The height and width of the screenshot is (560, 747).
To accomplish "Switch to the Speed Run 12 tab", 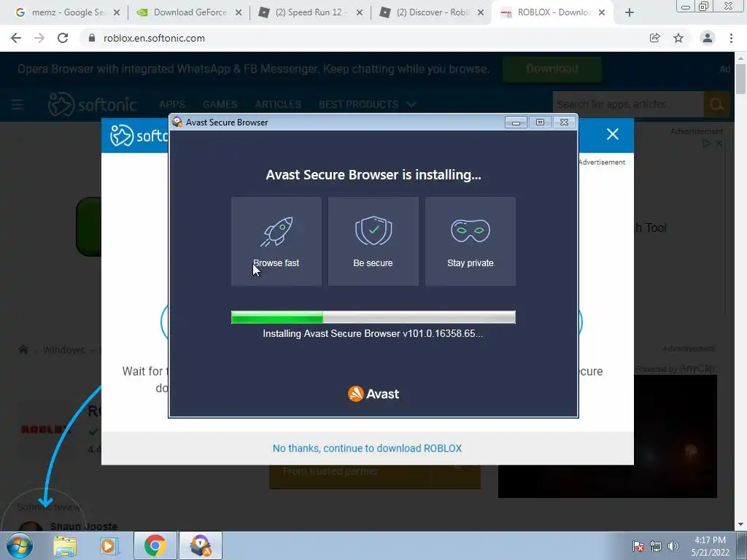I will 303,12.
